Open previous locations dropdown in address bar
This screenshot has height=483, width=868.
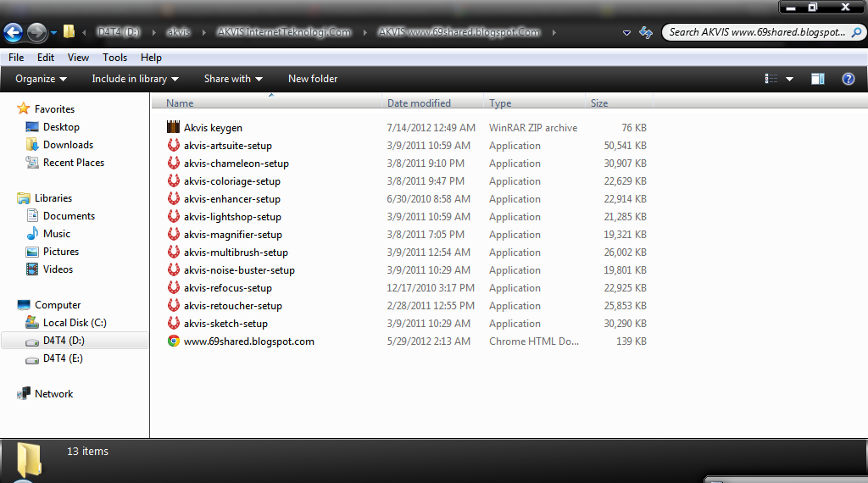click(x=626, y=33)
